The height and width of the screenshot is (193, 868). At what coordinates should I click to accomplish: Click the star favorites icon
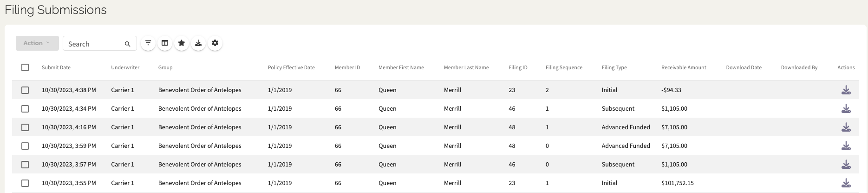[x=182, y=43]
